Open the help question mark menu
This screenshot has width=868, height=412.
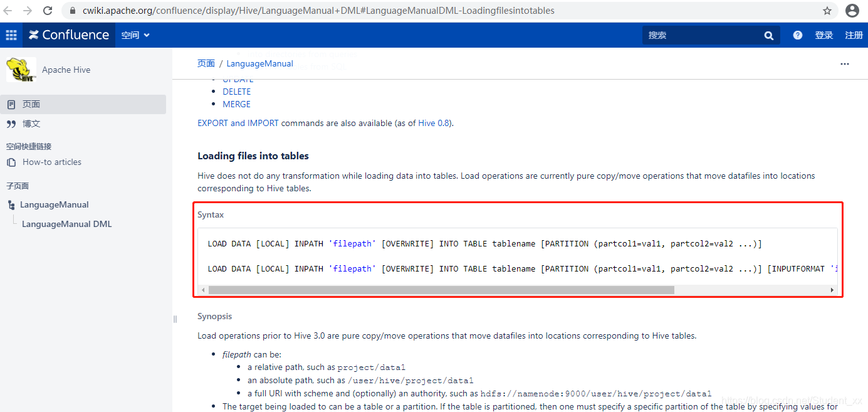797,35
